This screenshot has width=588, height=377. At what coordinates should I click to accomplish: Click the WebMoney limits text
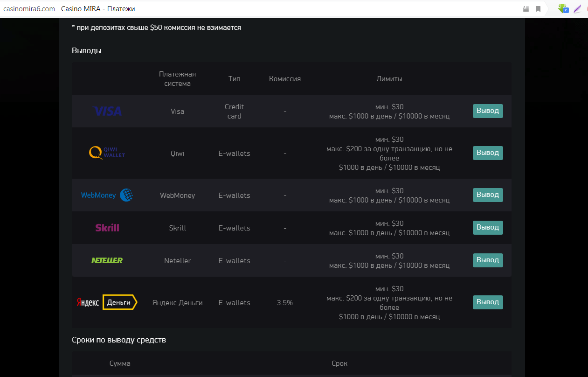pyautogui.click(x=389, y=195)
